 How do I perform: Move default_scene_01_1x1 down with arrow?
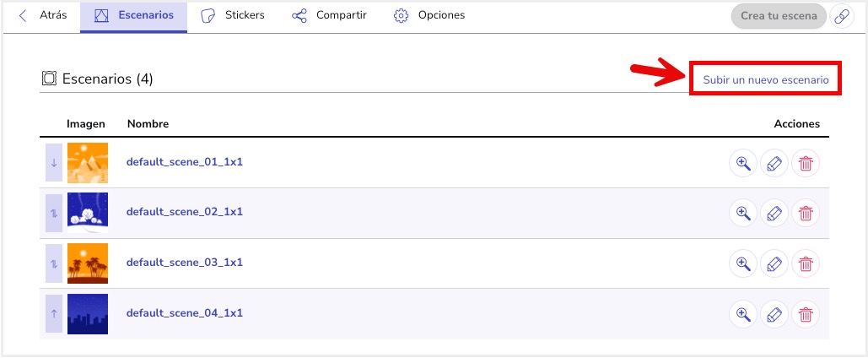pyautogui.click(x=54, y=163)
